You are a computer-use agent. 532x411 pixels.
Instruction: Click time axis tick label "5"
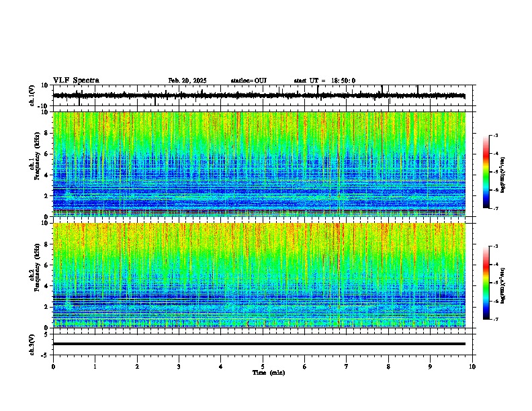(263, 367)
